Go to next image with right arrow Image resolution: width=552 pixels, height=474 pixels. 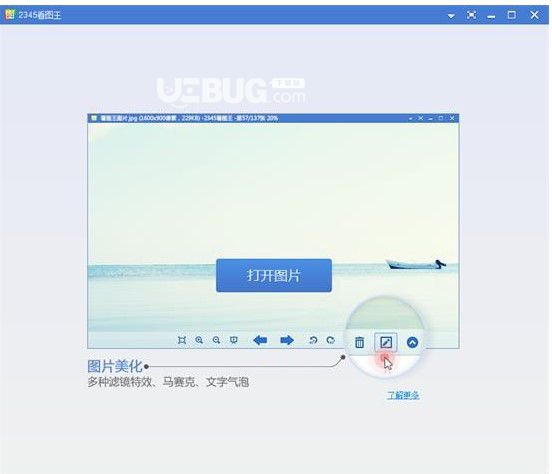click(x=287, y=340)
